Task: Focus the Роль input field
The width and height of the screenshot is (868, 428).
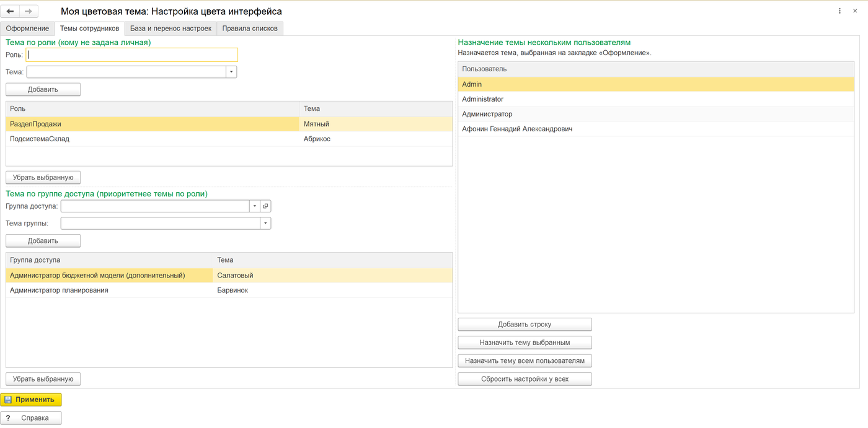Action: [x=131, y=55]
